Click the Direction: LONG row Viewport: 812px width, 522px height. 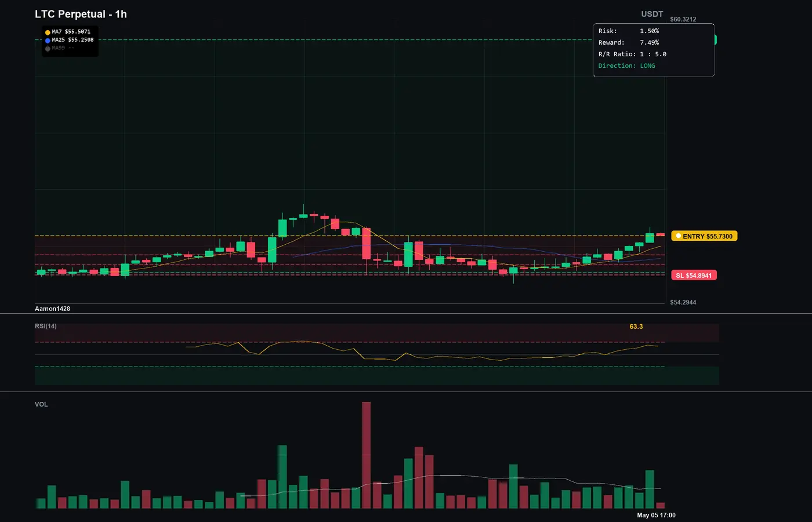(626, 66)
